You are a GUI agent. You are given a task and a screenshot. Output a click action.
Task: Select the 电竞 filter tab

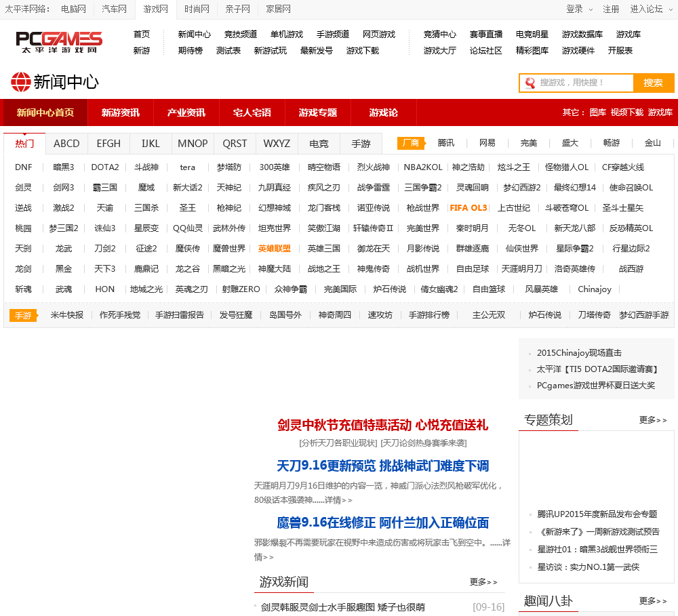pyautogui.click(x=319, y=144)
